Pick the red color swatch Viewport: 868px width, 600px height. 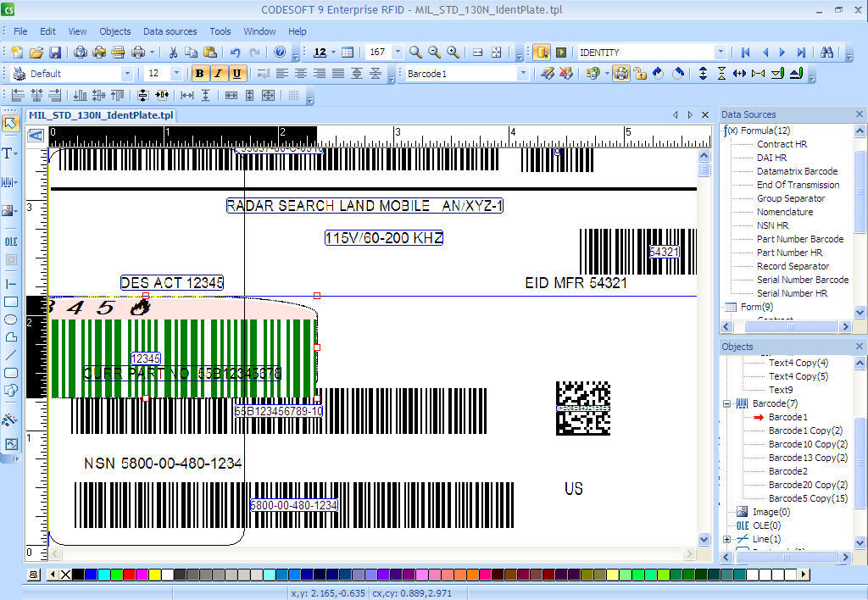[x=130, y=575]
